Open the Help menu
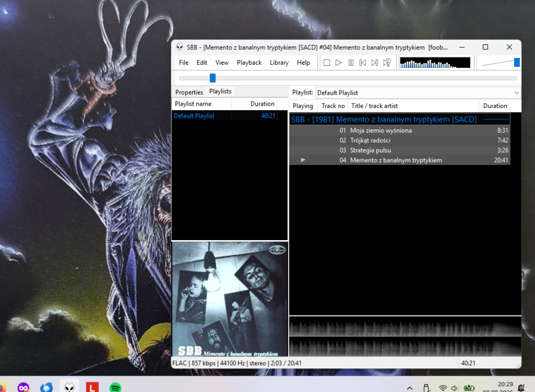This screenshot has height=392, width=535. tap(303, 63)
